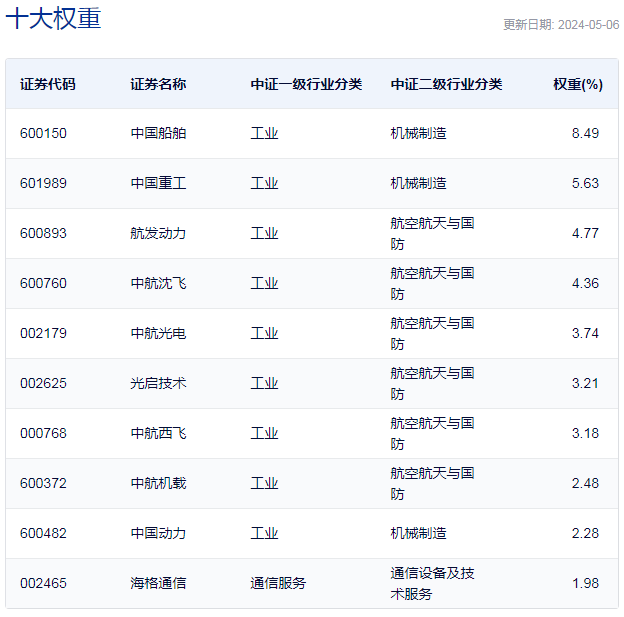Click the 权重(%) column header
This screenshot has height=617, width=624.
(578, 84)
